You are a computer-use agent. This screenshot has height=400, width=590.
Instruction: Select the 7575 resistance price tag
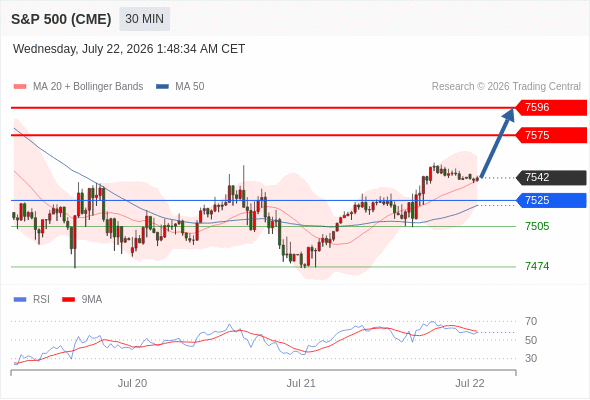point(551,135)
